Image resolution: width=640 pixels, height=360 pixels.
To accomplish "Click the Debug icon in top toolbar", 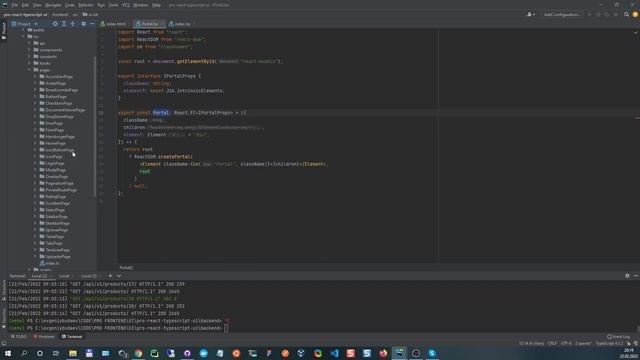I will click(x=598, y=14).
